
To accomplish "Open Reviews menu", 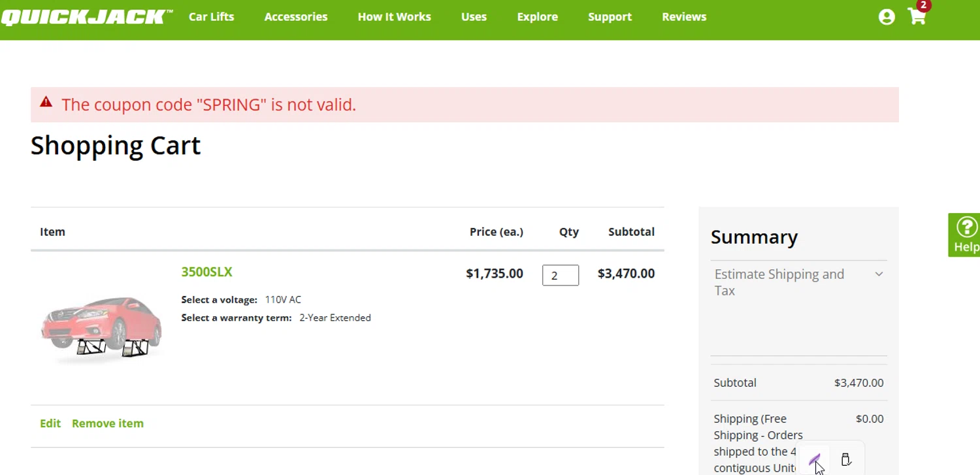I will 684,17.
